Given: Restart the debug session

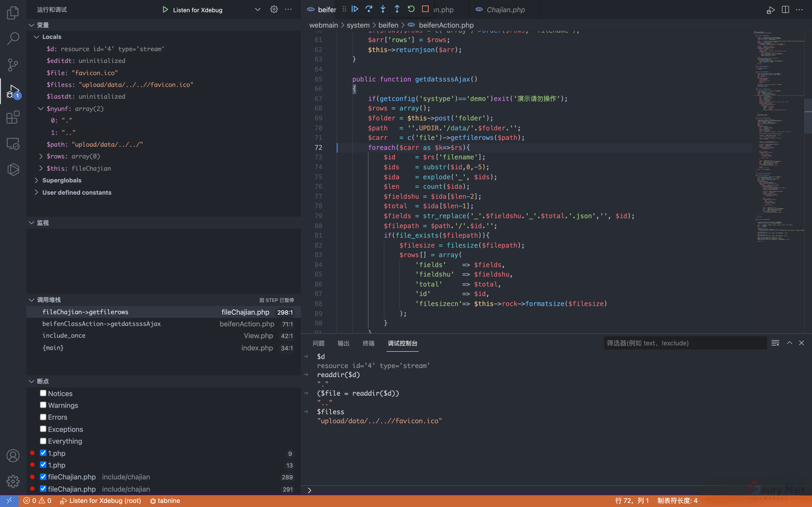Looking at the screenshot, I should pyautogui.click(x=411, y=9).
